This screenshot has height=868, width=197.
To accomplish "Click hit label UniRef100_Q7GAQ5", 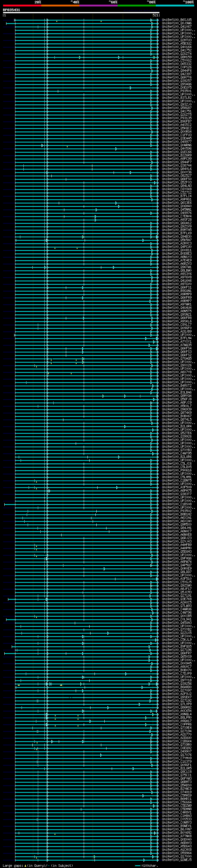I will coord(177,358).
